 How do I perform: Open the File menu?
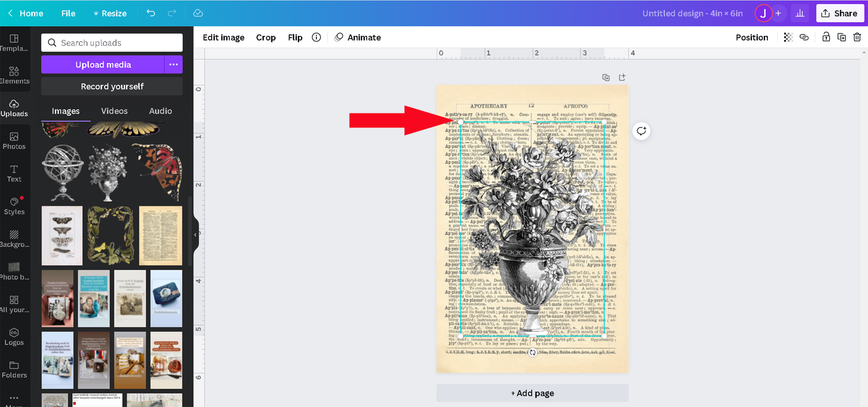pos(68,13)
